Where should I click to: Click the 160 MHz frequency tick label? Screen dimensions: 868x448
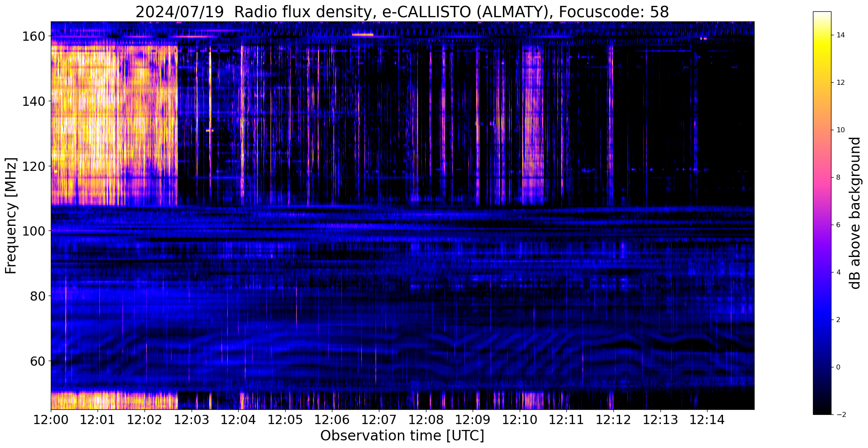(x=34, y=37)
